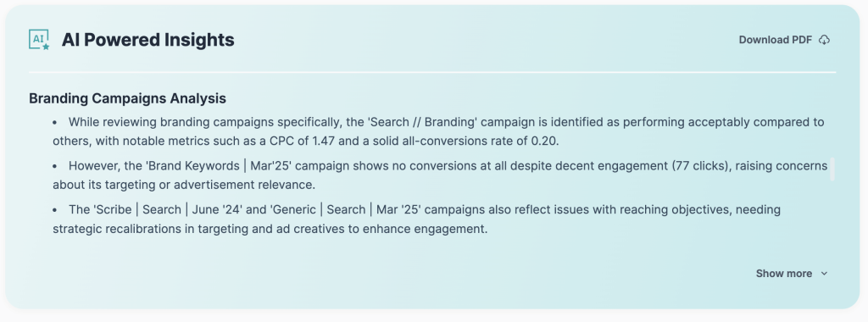Click the bullet point before 'The 'Scribe'

click(x=55, y=209)
